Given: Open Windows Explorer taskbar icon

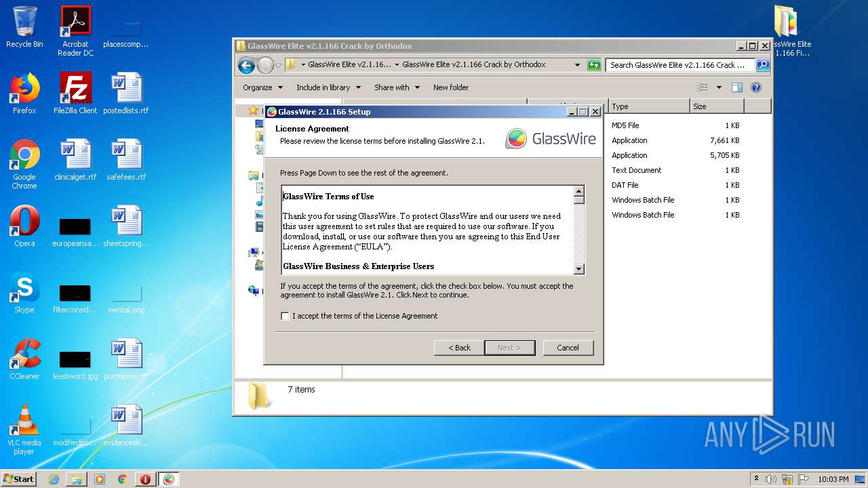Looking at the screenshot, I should 77,479.
